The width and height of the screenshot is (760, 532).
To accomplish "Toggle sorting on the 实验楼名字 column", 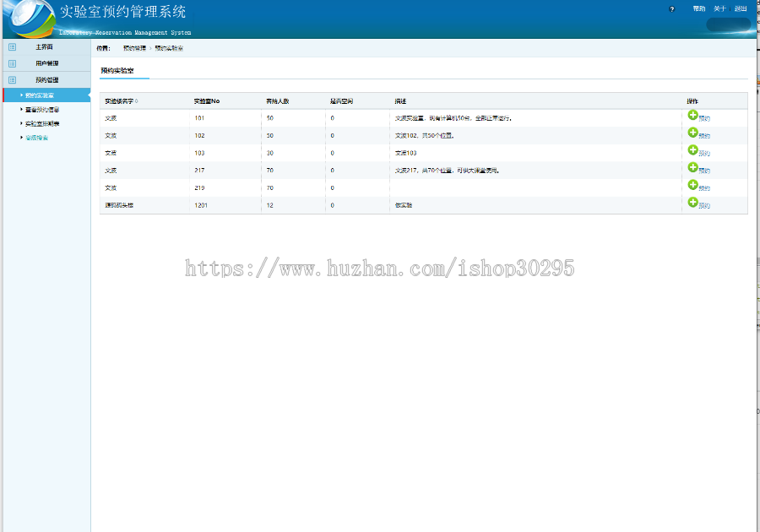I will pos(123,100).
